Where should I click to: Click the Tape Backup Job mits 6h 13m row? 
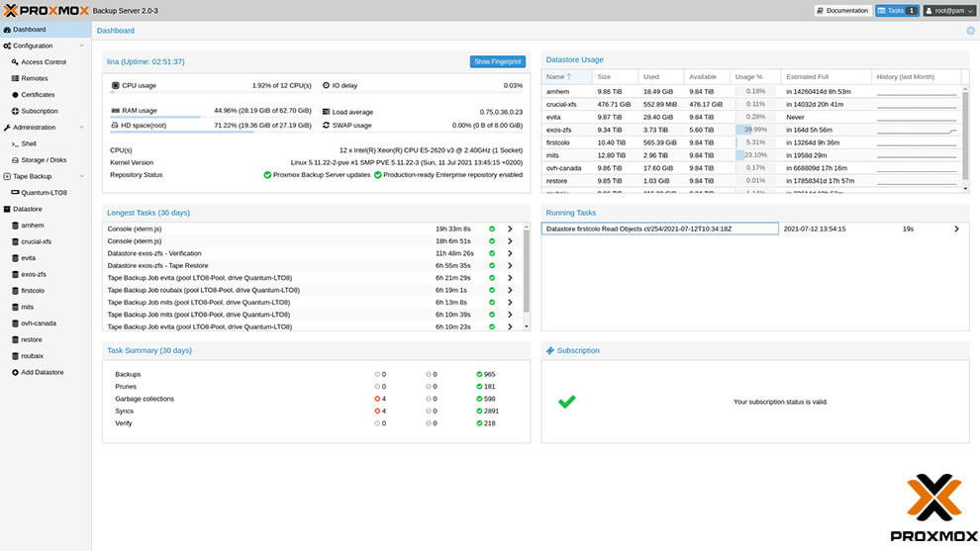click(313, 303)
